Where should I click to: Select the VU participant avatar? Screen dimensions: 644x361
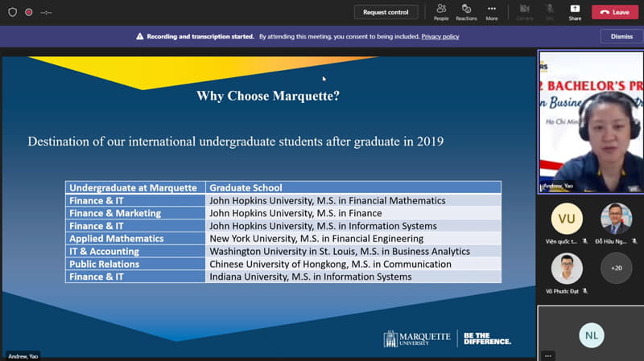pyautogui.click(x=566, y=219)
